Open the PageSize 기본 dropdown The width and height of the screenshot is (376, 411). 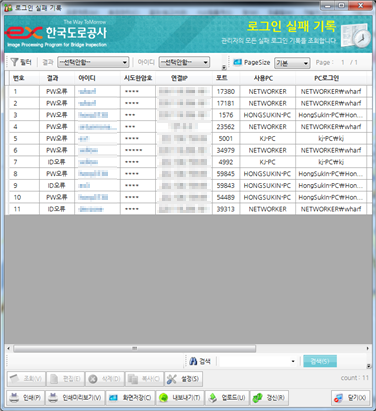click(x=292, y=63)
